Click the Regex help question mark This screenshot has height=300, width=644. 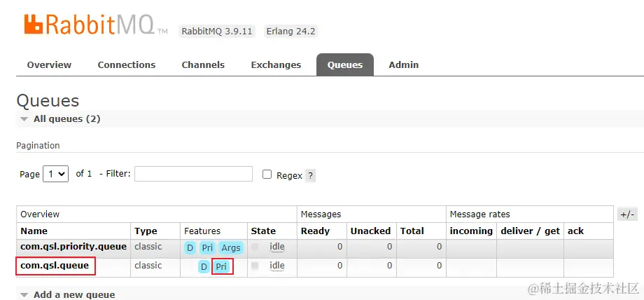[311, 175]
